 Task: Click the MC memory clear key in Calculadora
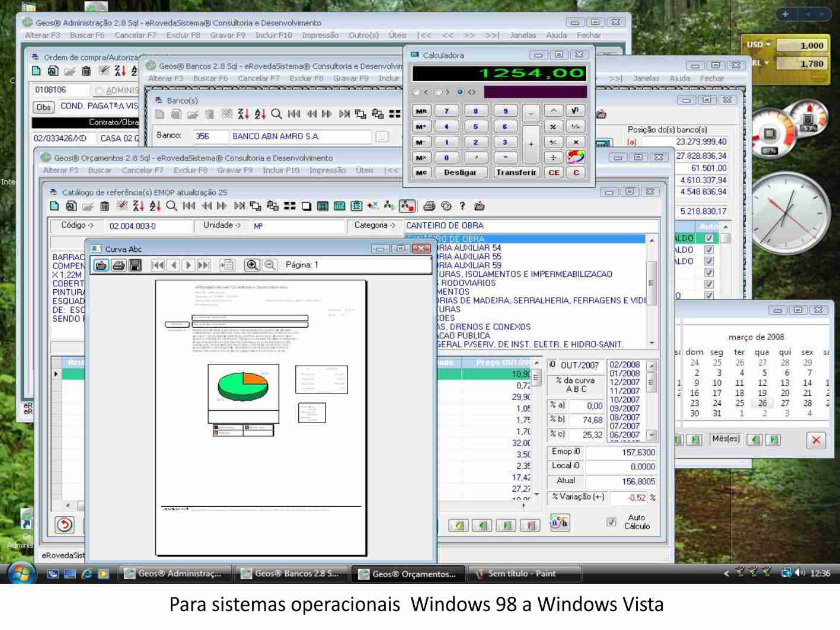tap(421, 172)
